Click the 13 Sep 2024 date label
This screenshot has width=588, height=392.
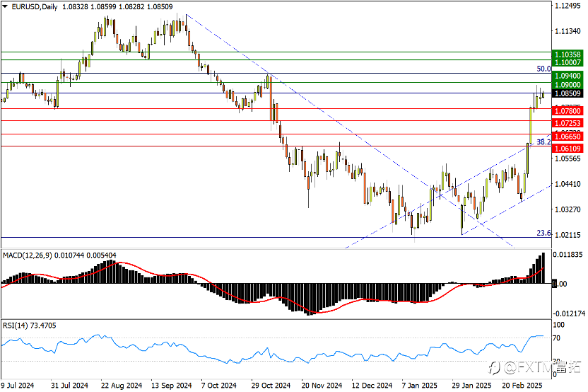click(x=171, y=386)
